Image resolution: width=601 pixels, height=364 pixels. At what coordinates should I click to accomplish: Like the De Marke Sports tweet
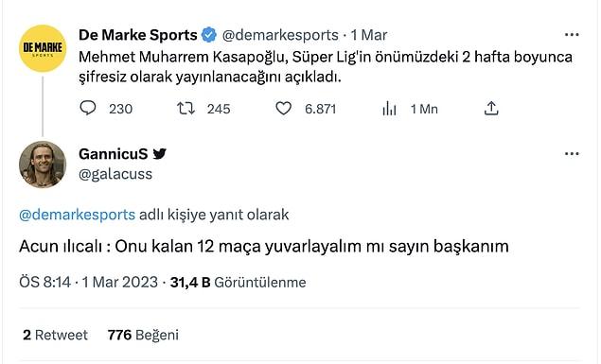[x=284, y=109]
